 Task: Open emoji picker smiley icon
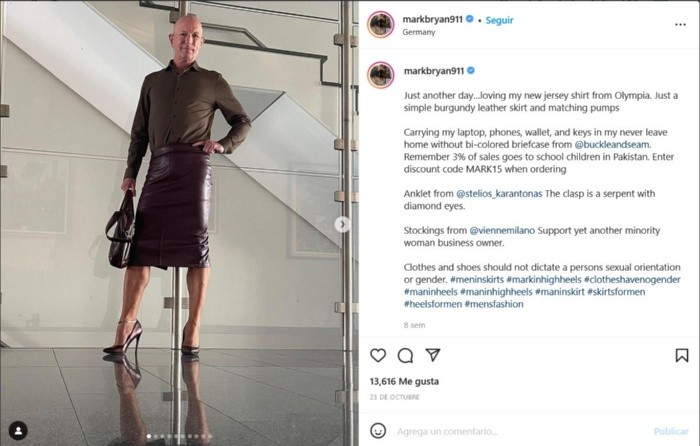[378, 431]
